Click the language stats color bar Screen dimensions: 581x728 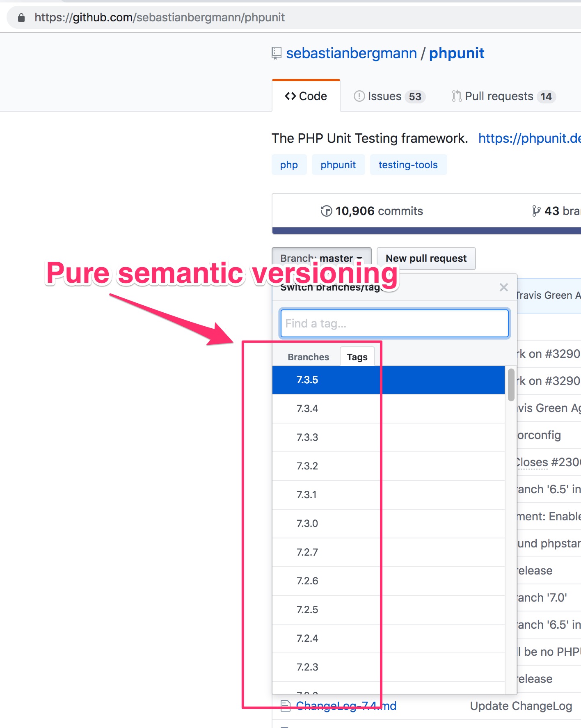(427, 231)
